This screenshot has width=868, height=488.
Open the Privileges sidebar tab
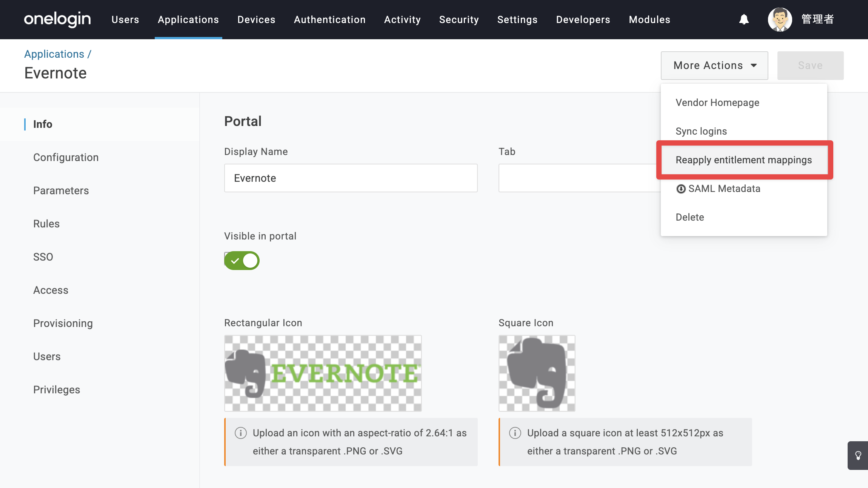100,390
